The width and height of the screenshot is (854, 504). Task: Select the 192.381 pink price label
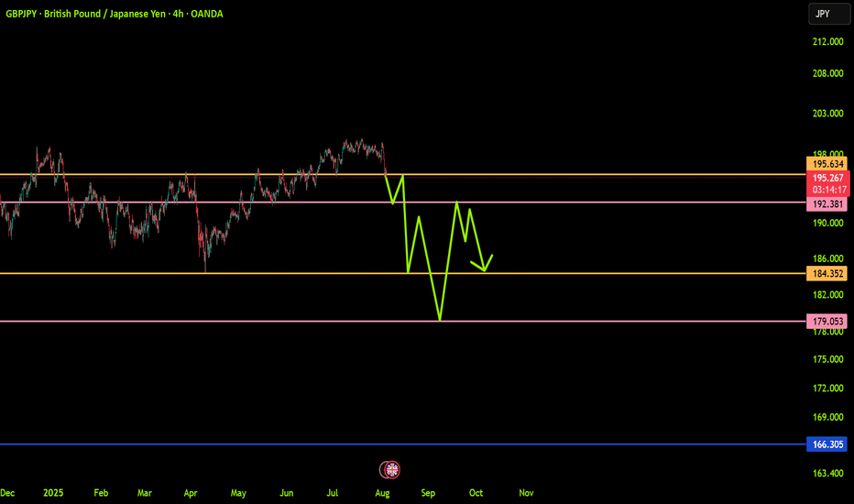[x=827, y=204]
